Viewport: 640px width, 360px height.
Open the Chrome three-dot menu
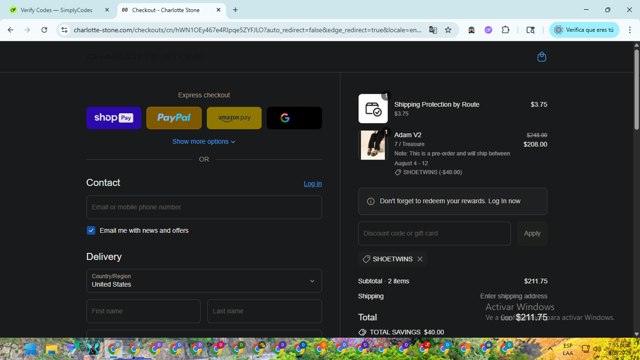coord(630,30)
